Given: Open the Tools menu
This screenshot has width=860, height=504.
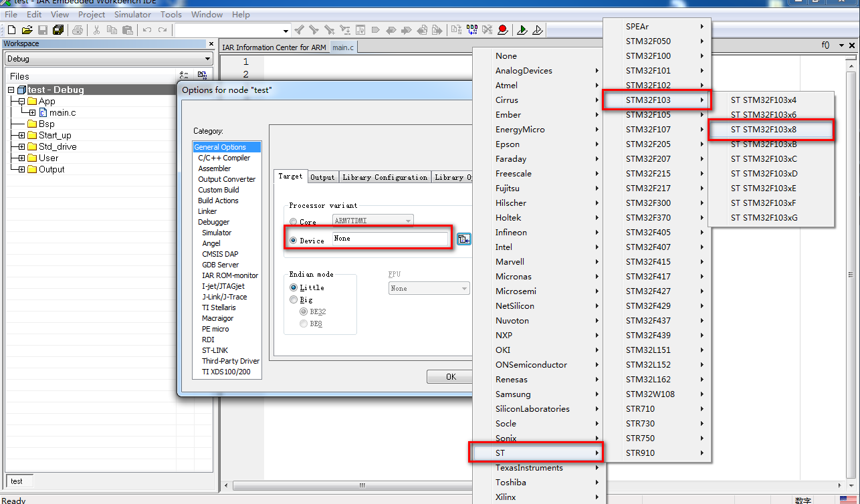Looking at the screenshot, I should coord(171,14).
